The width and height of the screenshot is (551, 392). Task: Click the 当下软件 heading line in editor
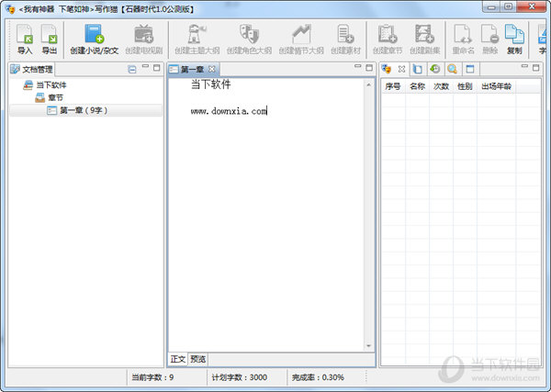211,84
